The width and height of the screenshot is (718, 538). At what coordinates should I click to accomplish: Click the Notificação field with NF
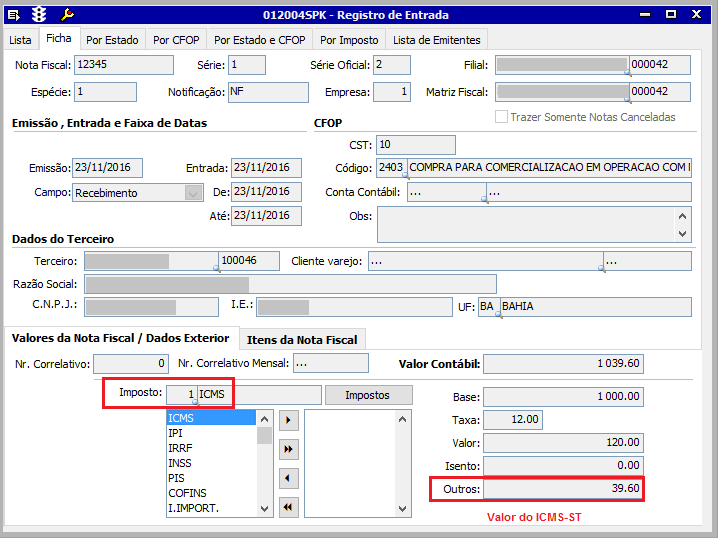point(268,92)
